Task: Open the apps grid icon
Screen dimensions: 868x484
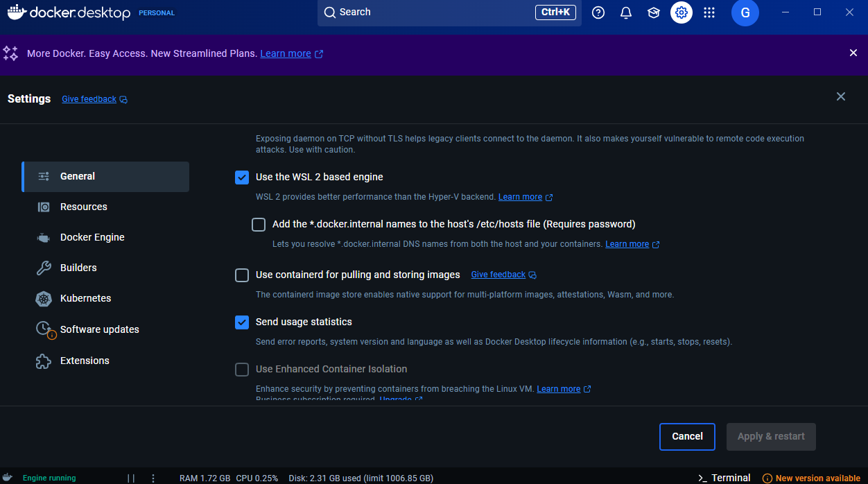Action: pos(709,12)
